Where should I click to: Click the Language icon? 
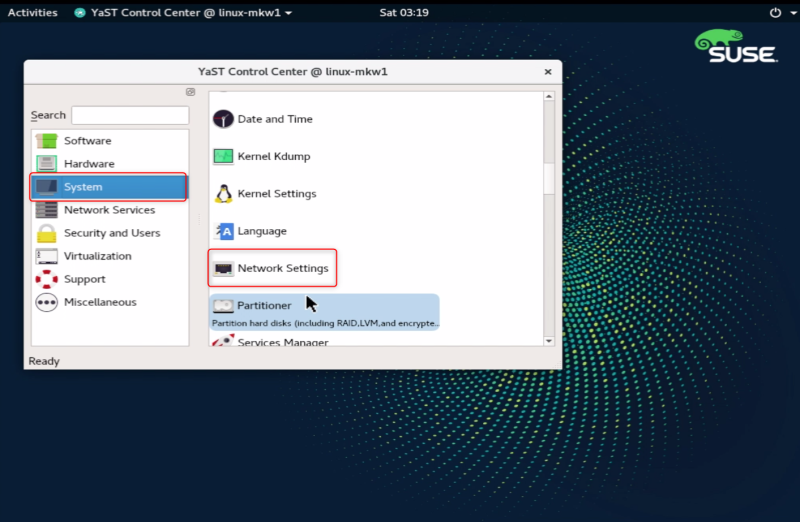[x=224, y=231]
